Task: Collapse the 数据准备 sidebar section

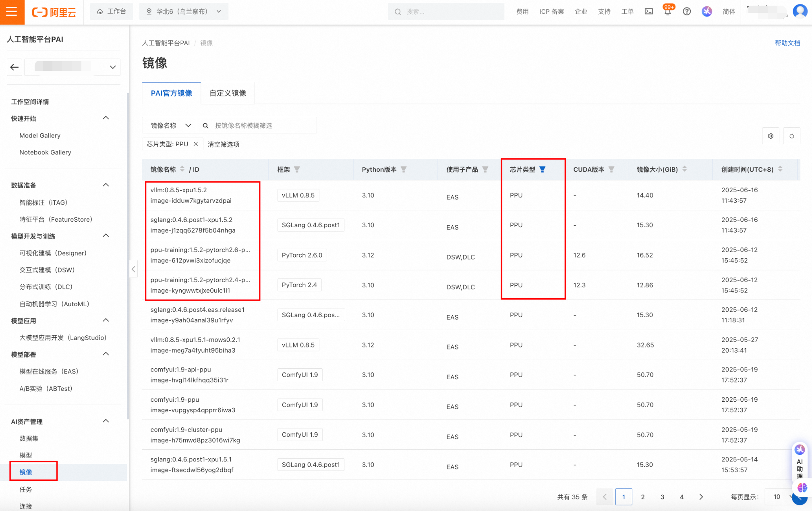Action: tap(106, 185)
